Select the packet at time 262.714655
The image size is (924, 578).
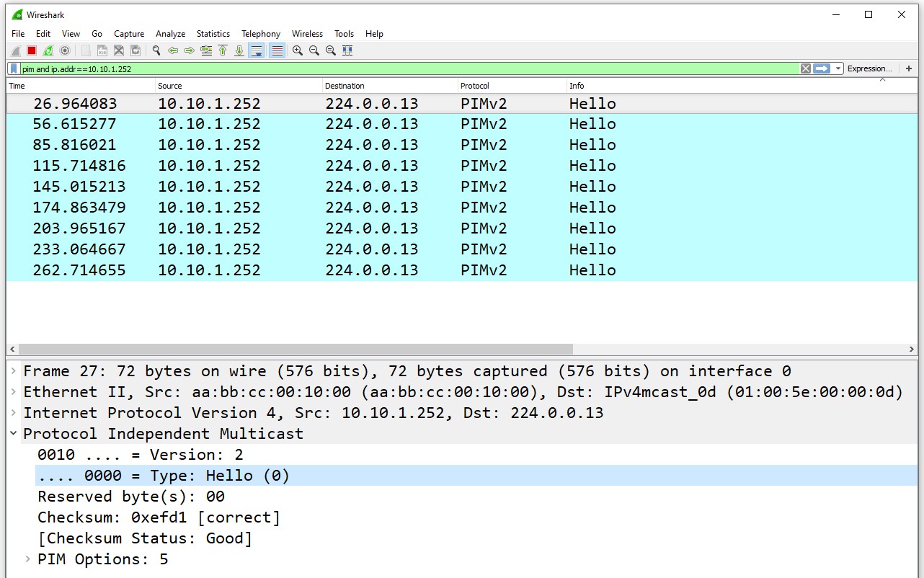pyautogui.click(x=462, y=270)
